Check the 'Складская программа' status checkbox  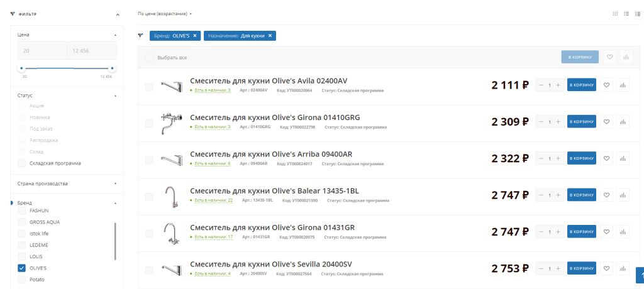22,163
